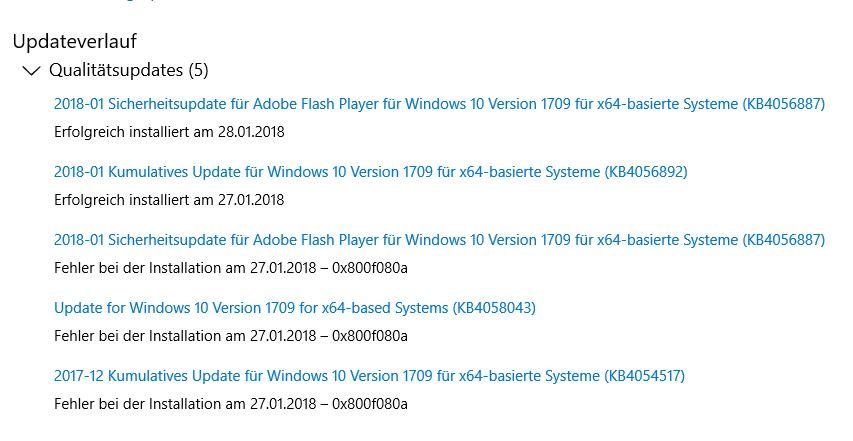Screen dimensions: 853x441
Task: Collapse the Qualitätsupdates section chevron
Action: [x=31, y=71]
